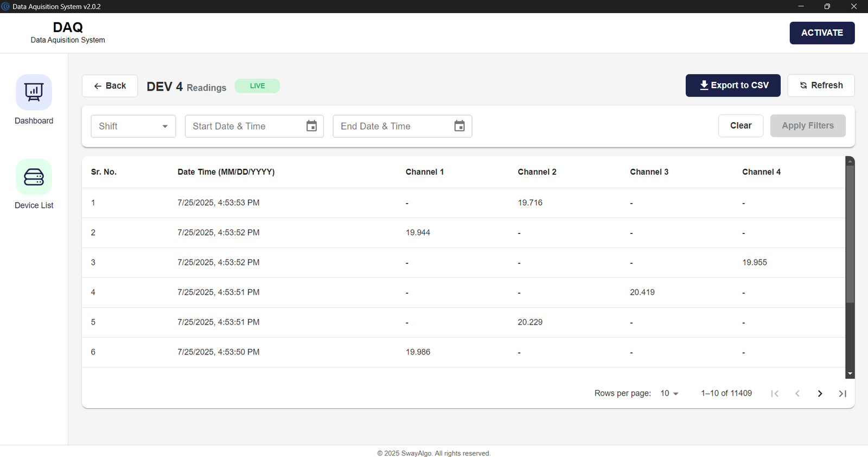Go Back to previous screen
The height and width of the screenshot is (457, 868).
pos(110,86)
